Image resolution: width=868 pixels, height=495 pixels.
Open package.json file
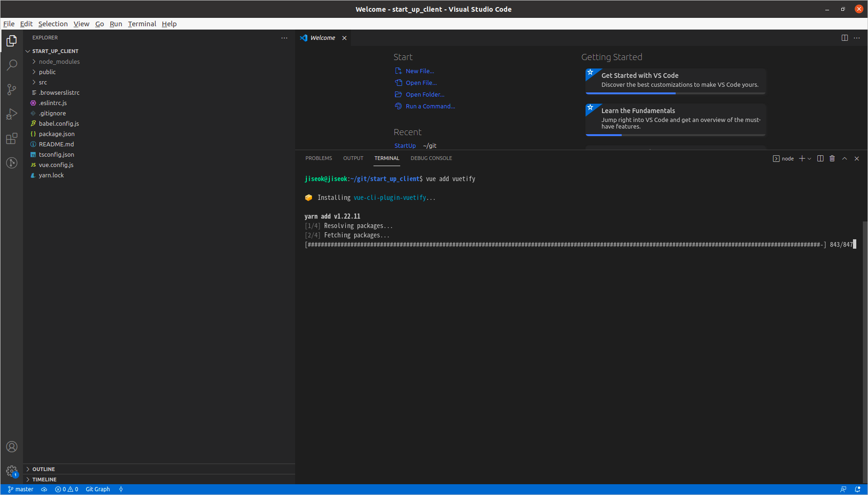tap(159, 134)
